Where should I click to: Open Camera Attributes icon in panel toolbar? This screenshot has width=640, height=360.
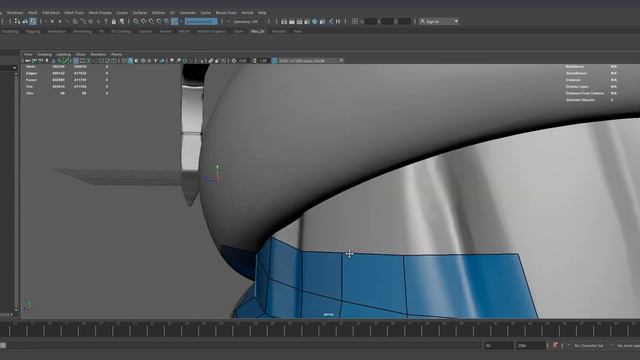(x=40, y=61)
